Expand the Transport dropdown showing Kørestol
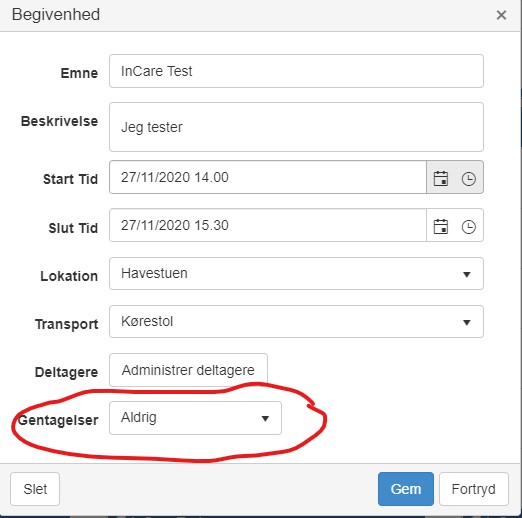Image resolution: width=522 pixels, height=518 pixels. pos(296,322)
